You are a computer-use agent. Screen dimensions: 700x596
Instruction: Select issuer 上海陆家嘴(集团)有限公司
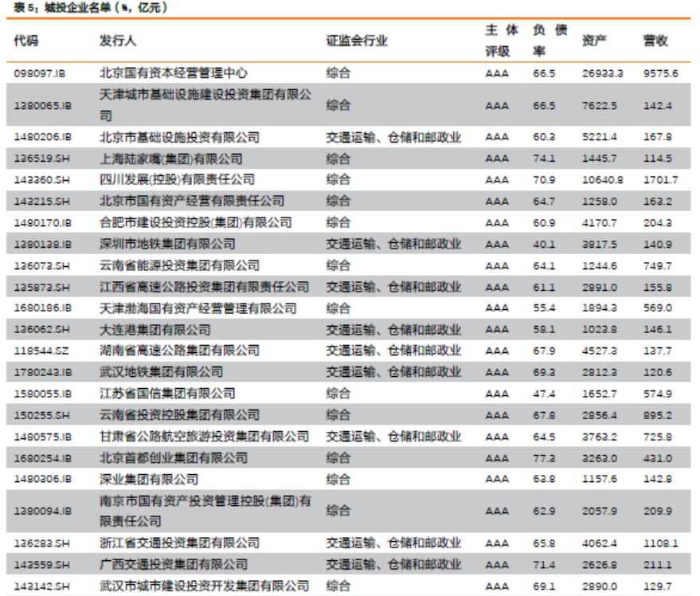[171, 159]
